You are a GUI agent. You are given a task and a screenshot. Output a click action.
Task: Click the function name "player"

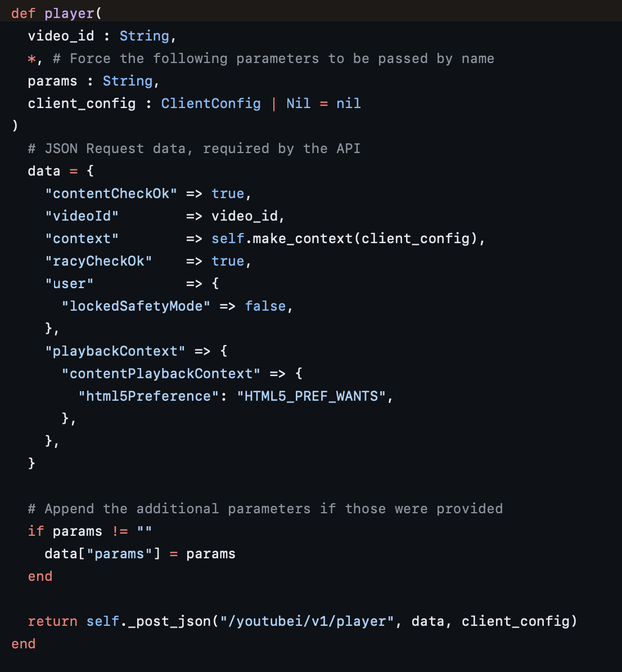click(70, 14)
